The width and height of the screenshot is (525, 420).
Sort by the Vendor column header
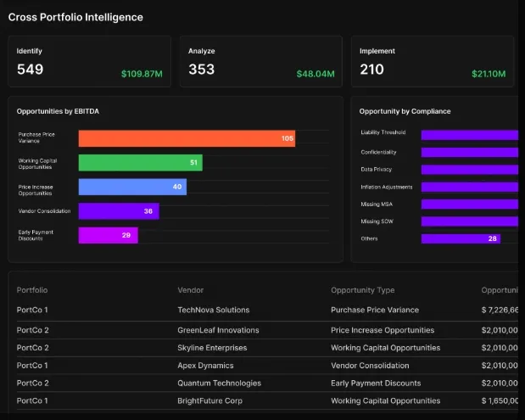(191, 290)
